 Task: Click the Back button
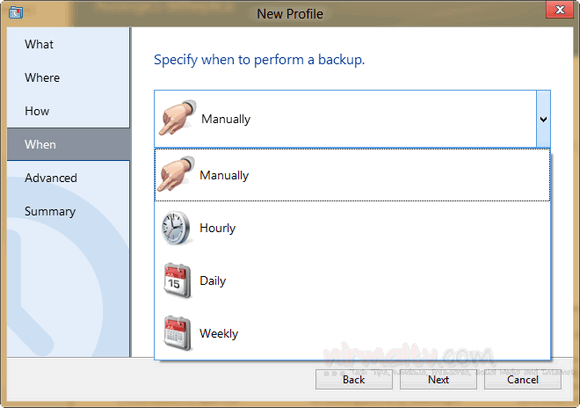point(354,380)
